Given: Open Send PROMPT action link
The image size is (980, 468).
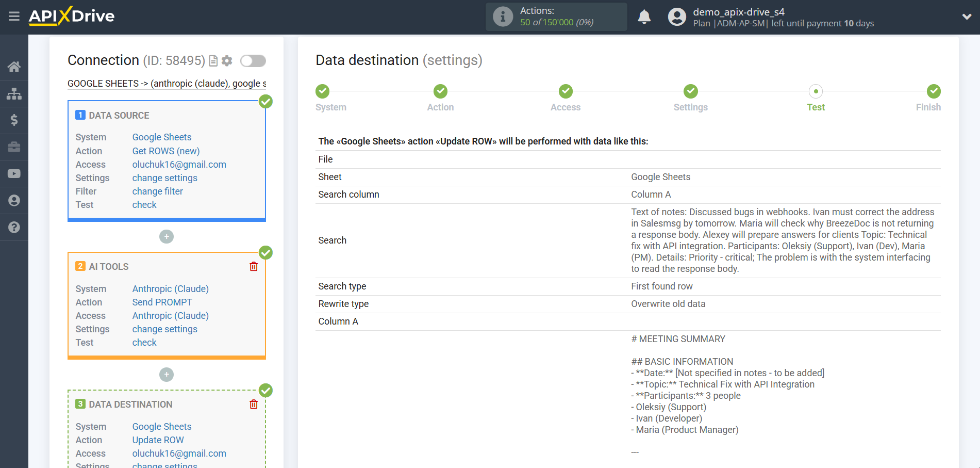Looking at the screenshot, I should click(162, 302).
